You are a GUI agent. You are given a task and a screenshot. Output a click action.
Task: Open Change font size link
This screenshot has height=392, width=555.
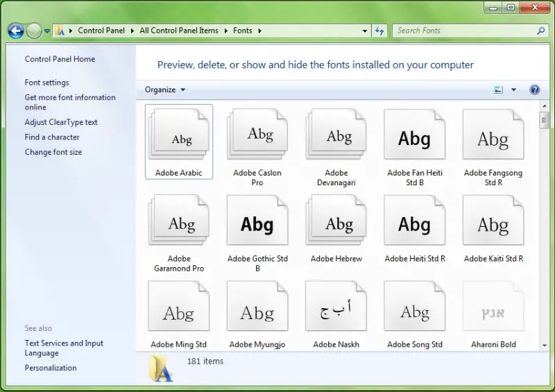click(53, 152)
